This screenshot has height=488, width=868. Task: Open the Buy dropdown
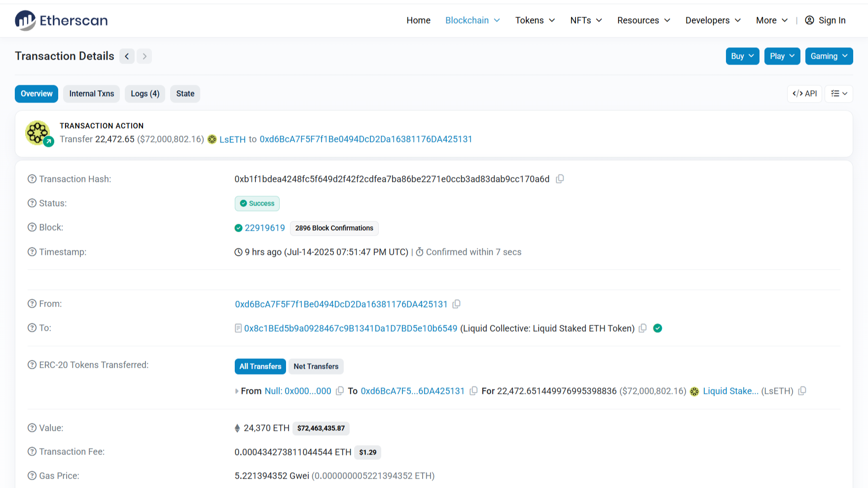click(x=742, y=56)
